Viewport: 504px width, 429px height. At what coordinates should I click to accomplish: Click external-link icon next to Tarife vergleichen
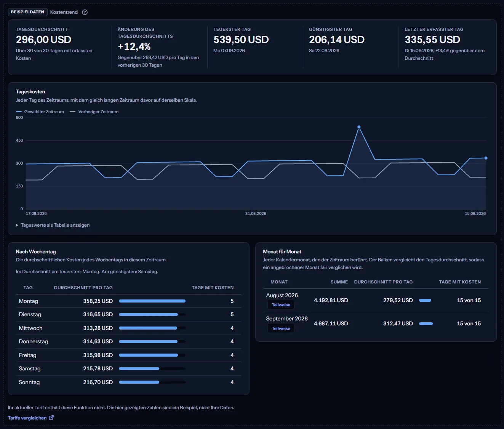pos(51,418)
